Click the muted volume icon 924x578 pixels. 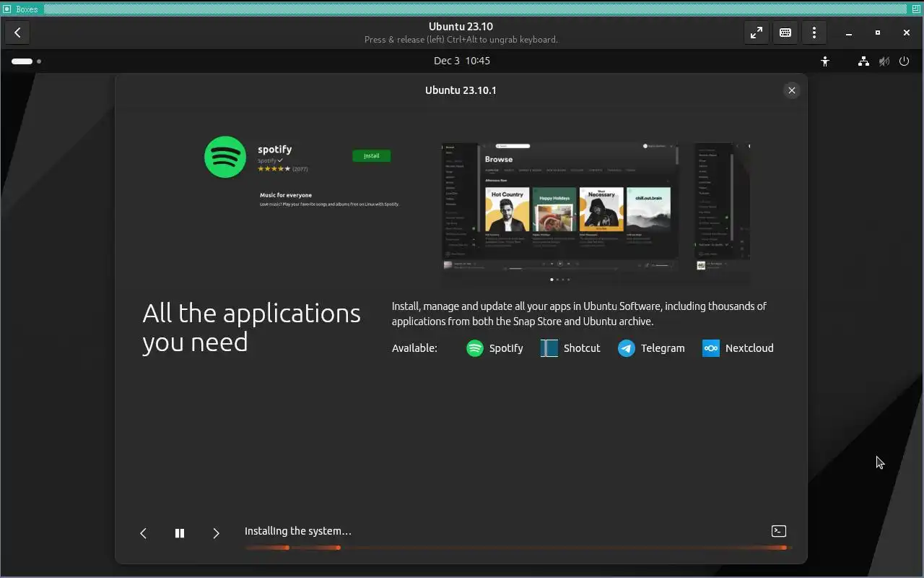pyautogui.click(x=884, y=61)
